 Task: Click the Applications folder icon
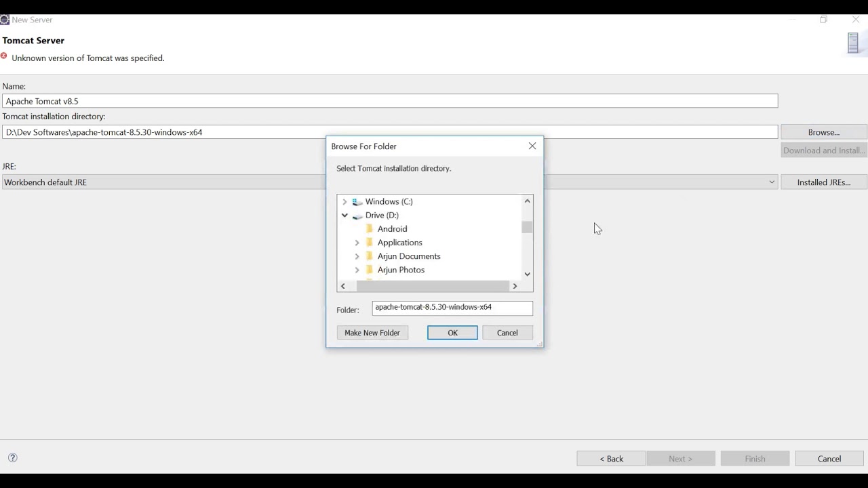(370, 243)
